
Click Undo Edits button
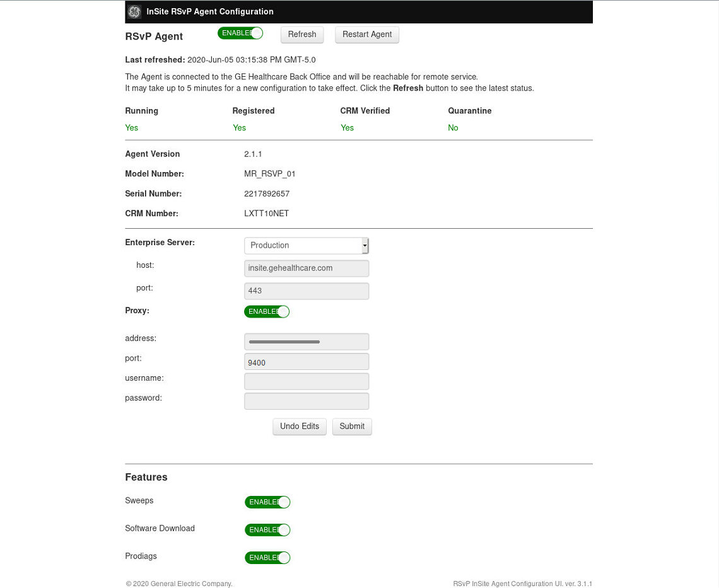click(x=300, y=427)
